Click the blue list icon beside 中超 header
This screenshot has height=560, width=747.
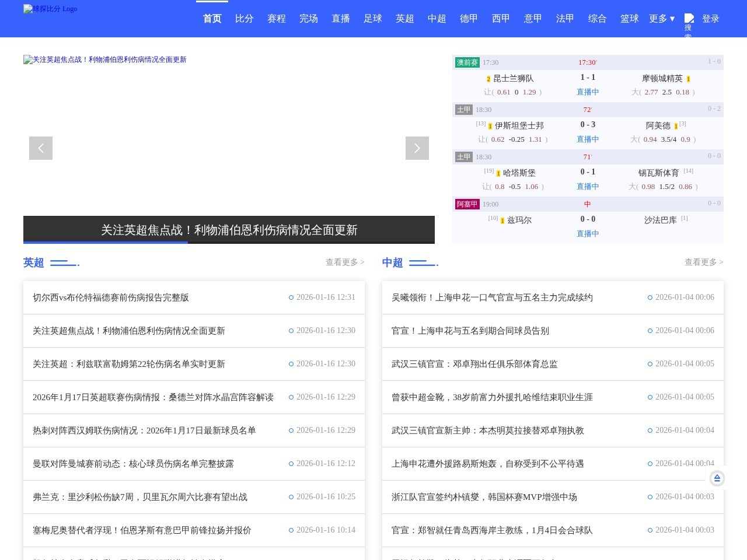point(423,262)
